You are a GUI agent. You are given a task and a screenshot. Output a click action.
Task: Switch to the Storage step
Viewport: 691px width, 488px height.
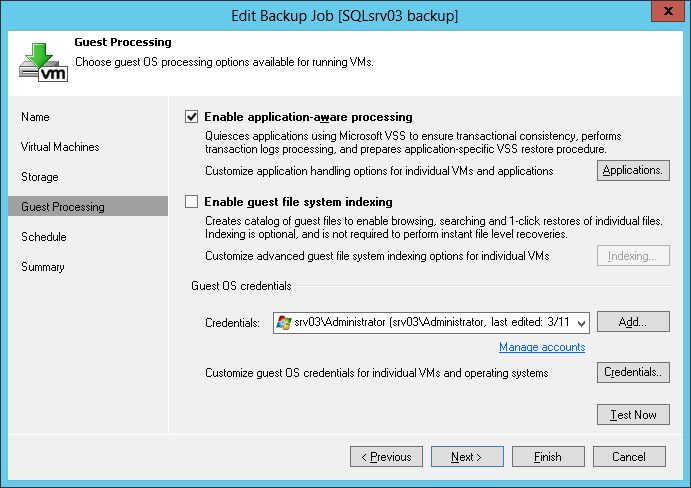pos(40,177)
